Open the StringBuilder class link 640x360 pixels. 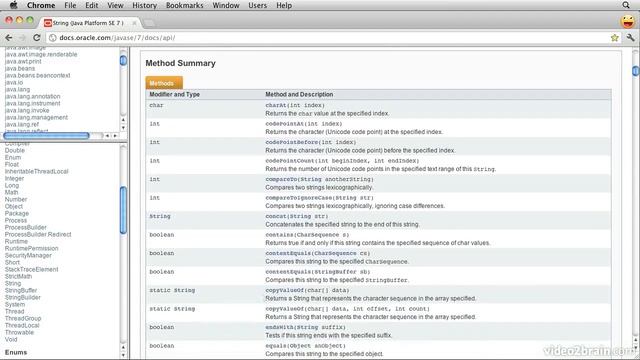pos(22,297)
